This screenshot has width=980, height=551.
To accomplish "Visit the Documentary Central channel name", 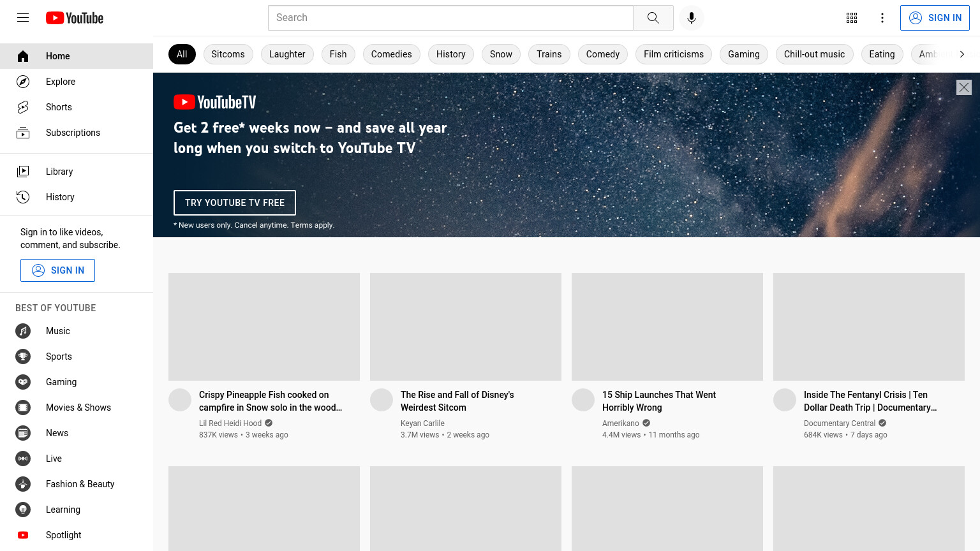I will (840, 423).
